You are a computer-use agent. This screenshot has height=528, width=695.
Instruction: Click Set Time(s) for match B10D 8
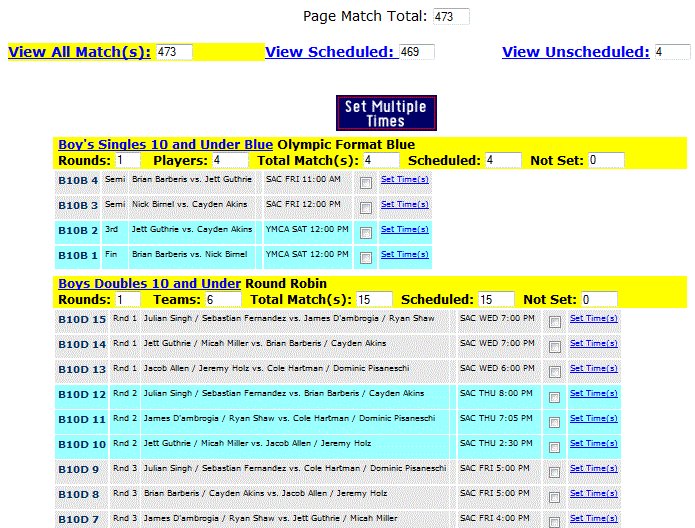(x=593, y=493)
